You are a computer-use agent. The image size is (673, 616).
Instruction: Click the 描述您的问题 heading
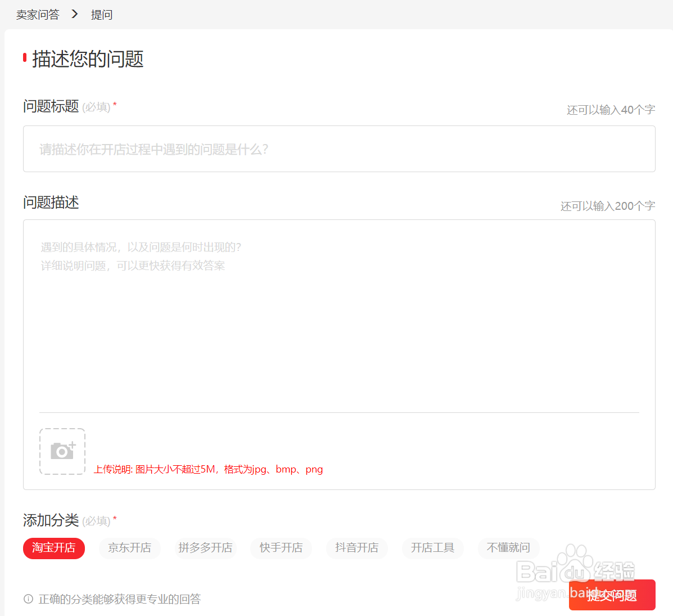coord(88,59)
